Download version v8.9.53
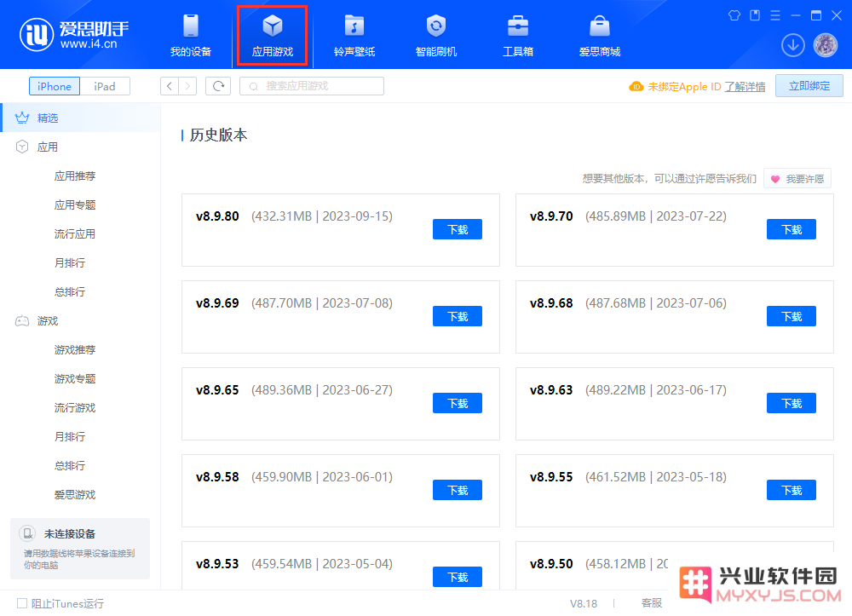 [457, 577]
